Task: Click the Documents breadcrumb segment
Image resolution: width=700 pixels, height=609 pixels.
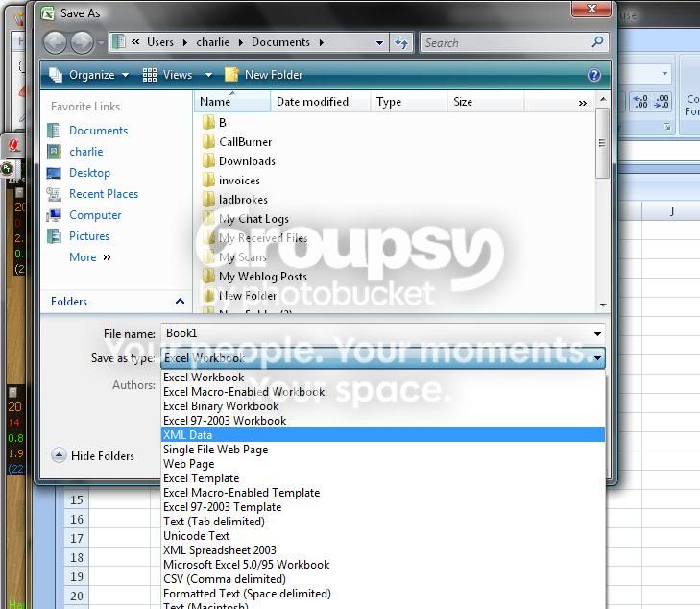Action: [x=280, y=42]
